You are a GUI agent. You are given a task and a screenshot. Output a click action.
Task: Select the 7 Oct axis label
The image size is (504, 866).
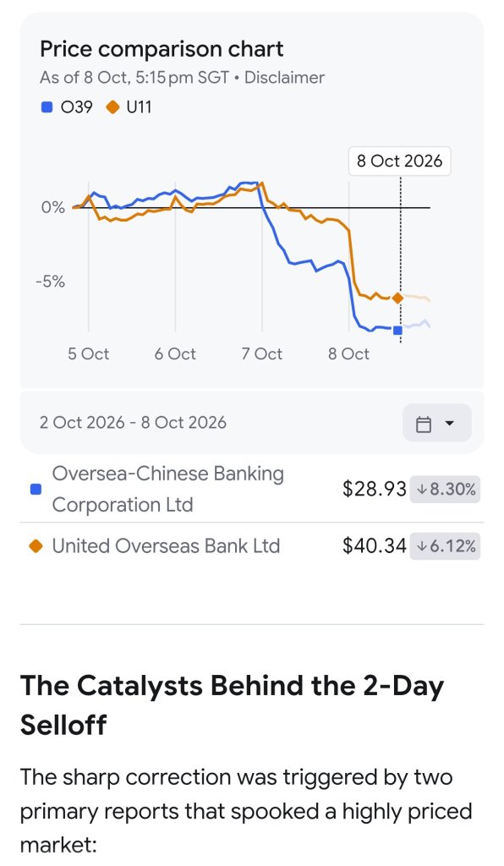pos(261,354)
